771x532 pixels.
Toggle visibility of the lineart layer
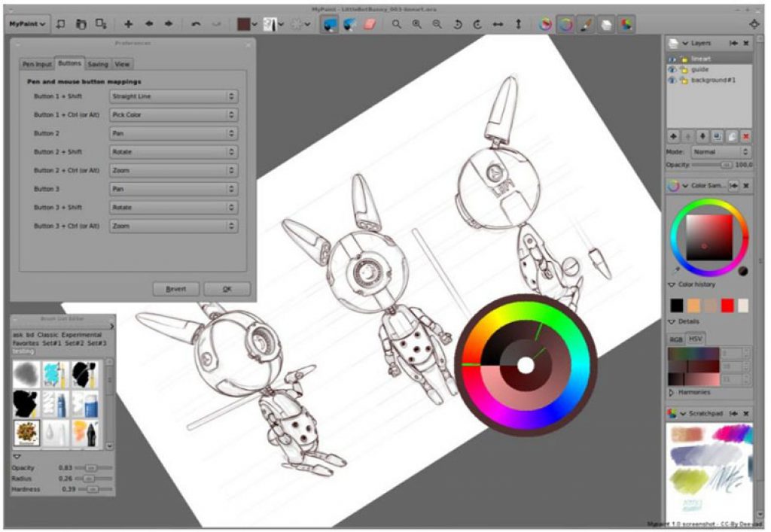tap(672, 58)
